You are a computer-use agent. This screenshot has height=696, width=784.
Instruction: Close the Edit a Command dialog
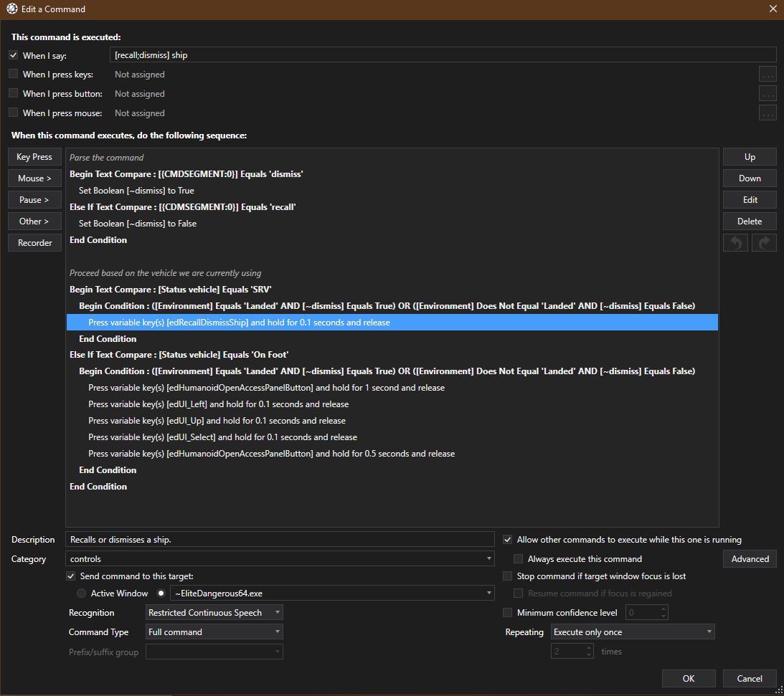[773, 9]
